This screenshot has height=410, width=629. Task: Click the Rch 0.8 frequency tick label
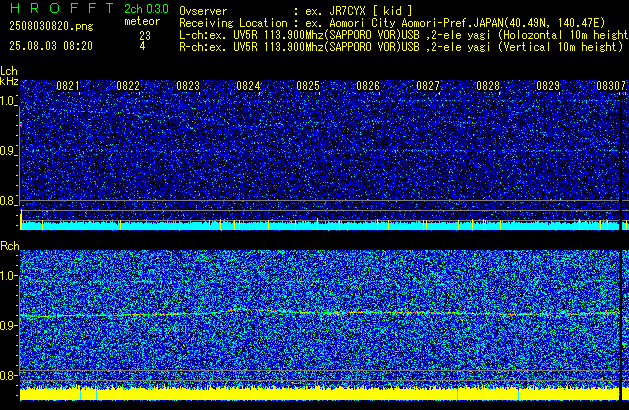(x=8, y=375)
